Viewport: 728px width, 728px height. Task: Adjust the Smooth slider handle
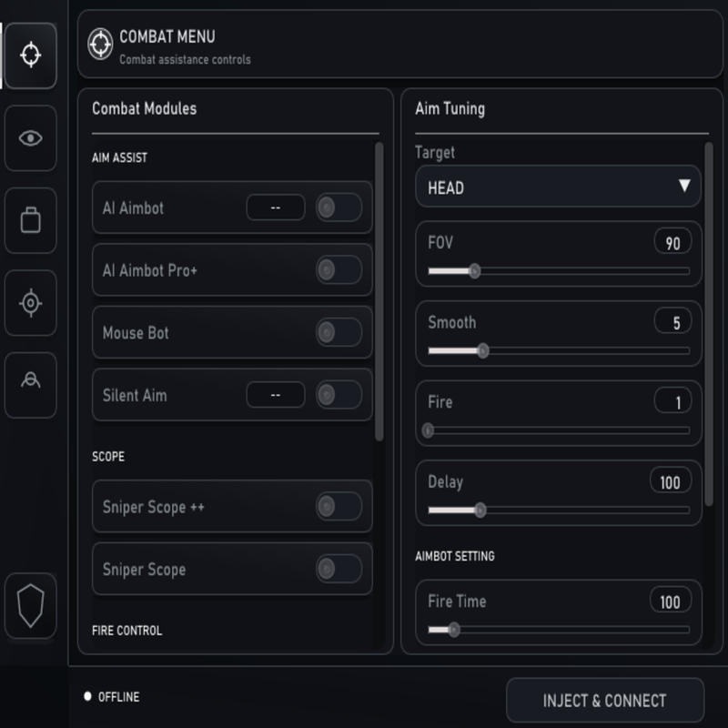pos(483,350)
